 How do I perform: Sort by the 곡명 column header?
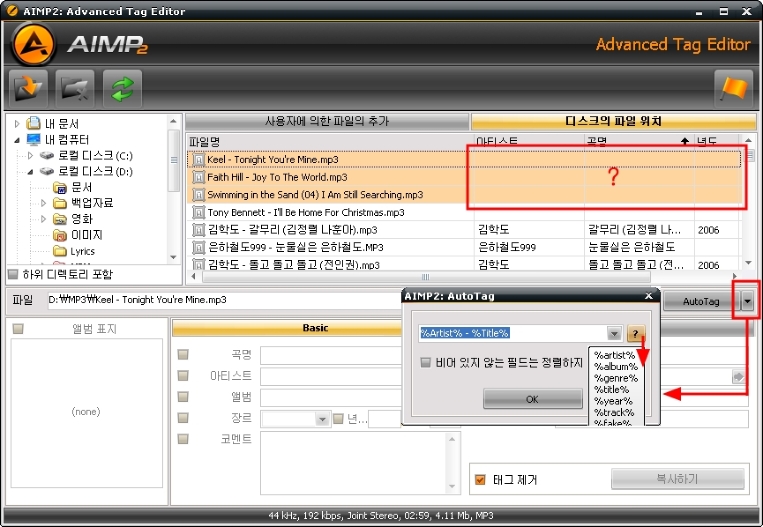[x=639, y=142]
